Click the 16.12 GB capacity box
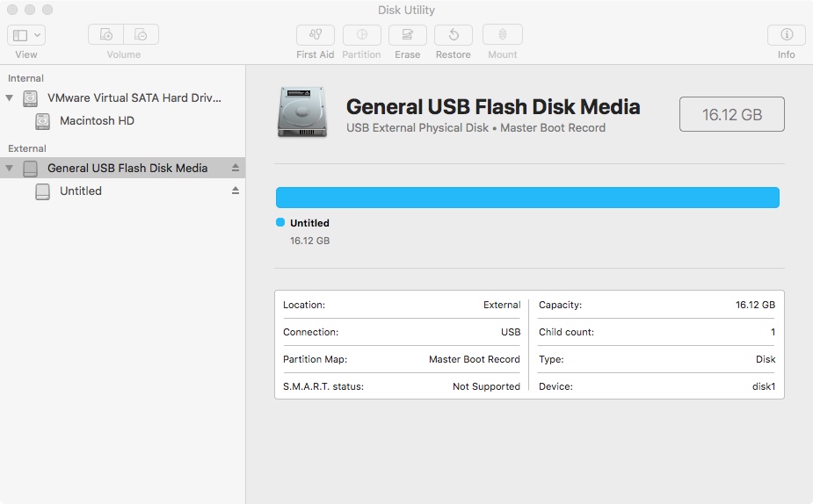This screenshot has width=813, height=504. pos(731,114)
